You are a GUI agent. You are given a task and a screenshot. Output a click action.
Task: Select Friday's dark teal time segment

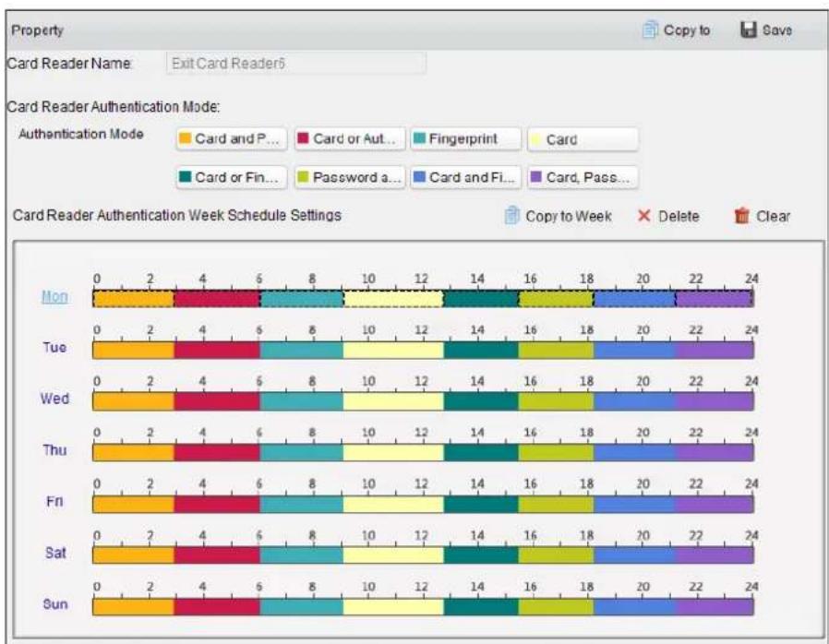point(481,505)
